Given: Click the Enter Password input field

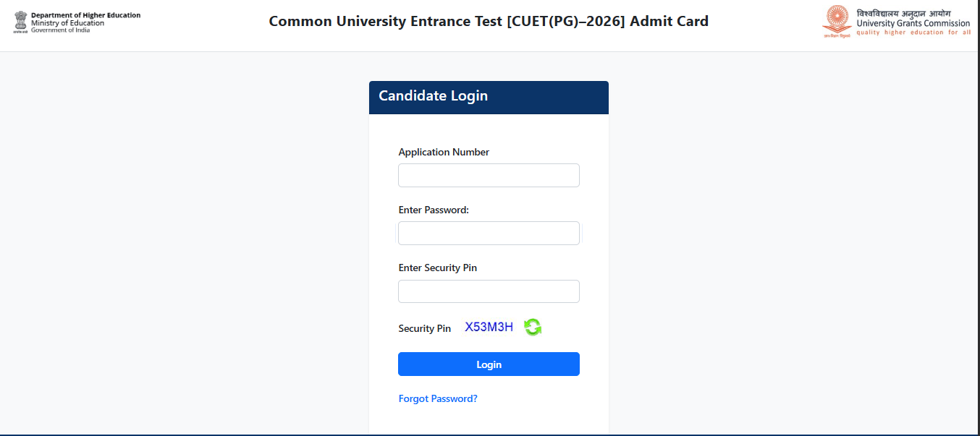Looking at the screenshot, I should pyautogui.click(x=488, y=233).
